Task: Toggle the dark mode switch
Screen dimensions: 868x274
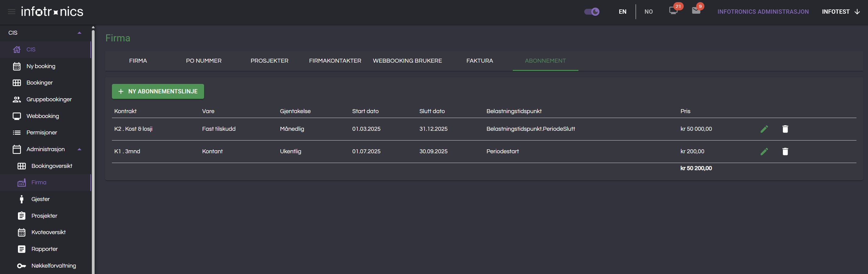Action: [591, 12]
